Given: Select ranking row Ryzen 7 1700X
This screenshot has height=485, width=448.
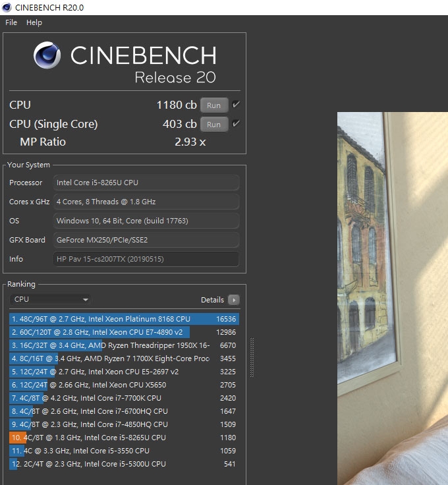Looking at the screenshot, I should pos(124,358).
